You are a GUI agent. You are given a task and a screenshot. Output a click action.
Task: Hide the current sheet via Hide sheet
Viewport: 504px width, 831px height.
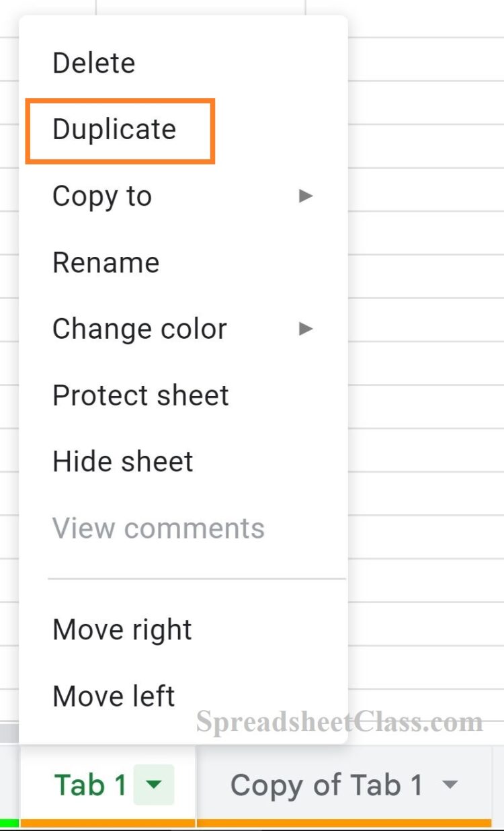point(123,461)
